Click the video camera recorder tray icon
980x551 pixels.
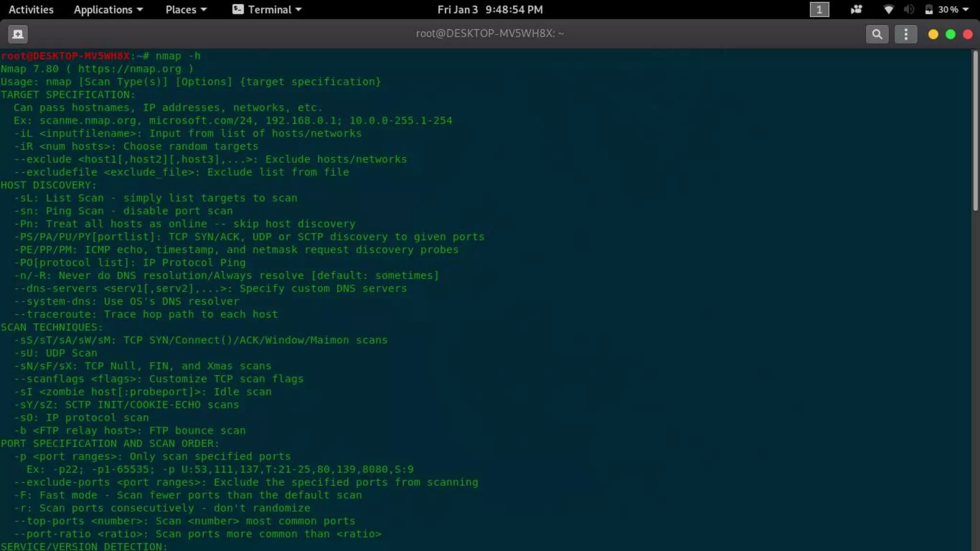point(856,10)
